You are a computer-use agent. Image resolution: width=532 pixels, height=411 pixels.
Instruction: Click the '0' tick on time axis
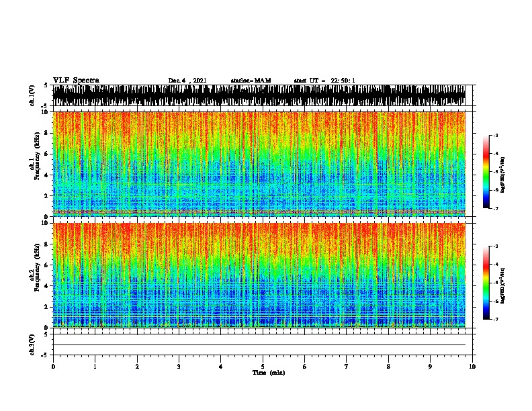53,367
